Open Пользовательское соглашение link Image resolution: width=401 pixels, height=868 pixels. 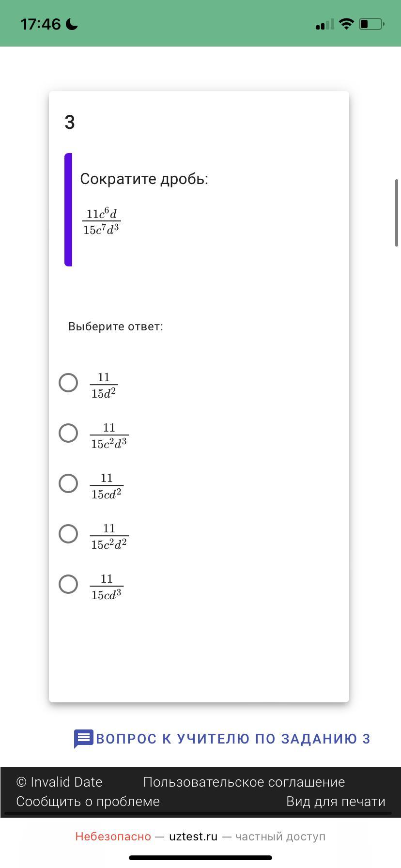tap(244, 782)
